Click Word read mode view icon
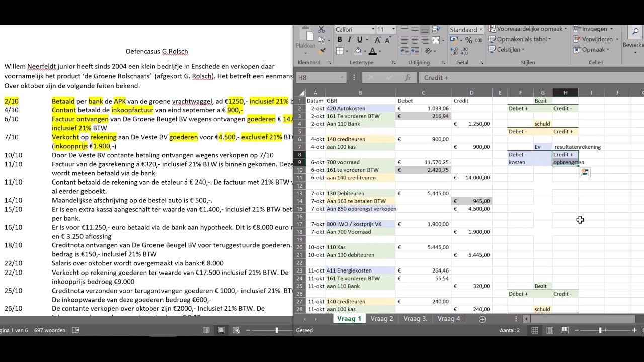This screenshot has width=644, height=362. (x=206, y=330)
